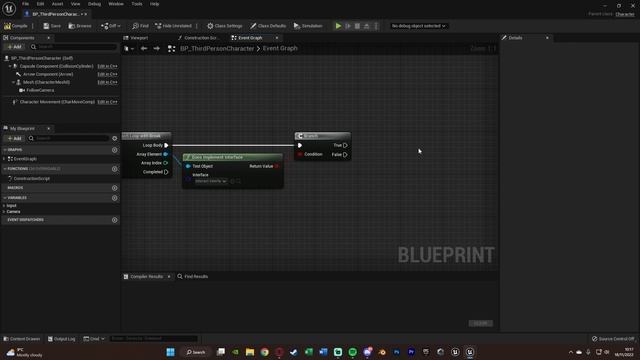
Task: Open My Blueprint view options gear
Action: [x=115, y=138]
